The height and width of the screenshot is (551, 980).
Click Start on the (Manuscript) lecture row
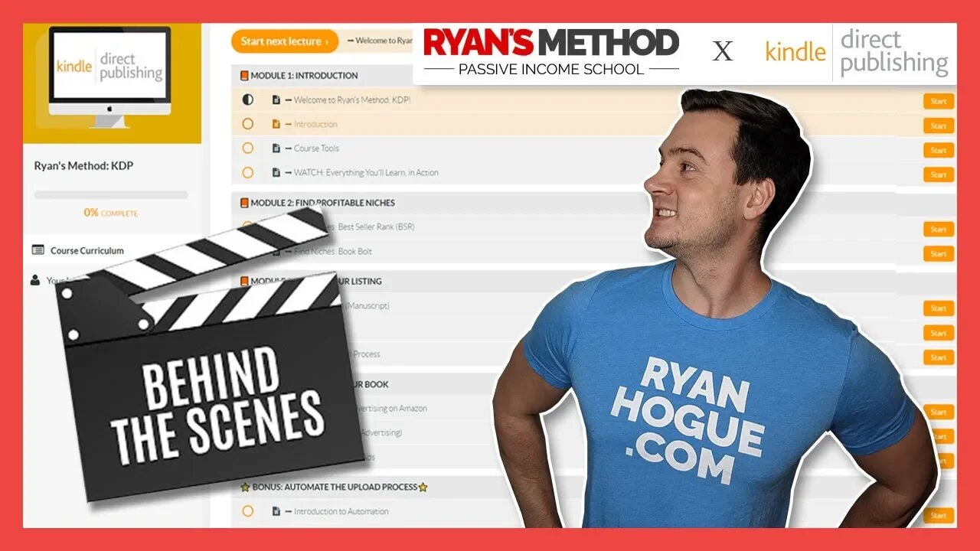click(939, 308)
